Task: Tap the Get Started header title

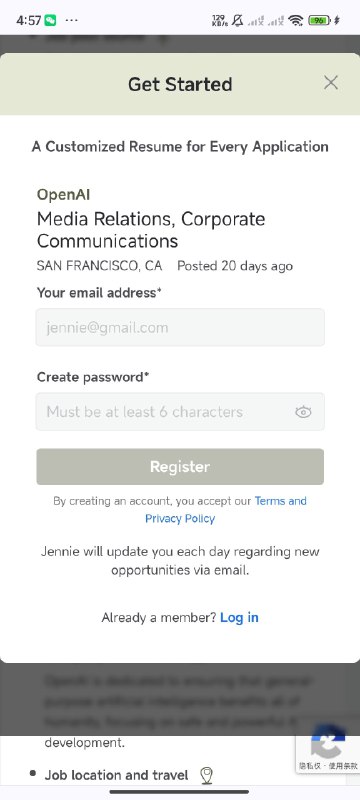Action: pyautogui.click(x=180, y=84)
